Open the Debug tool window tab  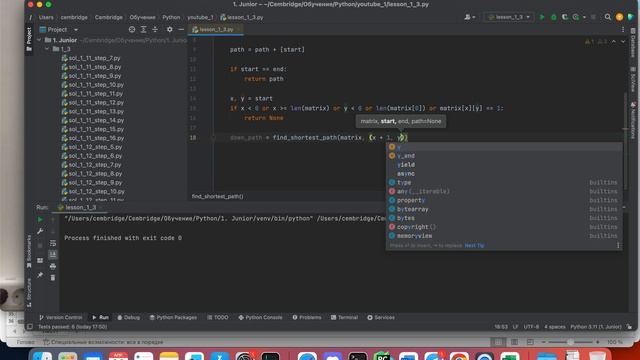click(x=129, y=317)
